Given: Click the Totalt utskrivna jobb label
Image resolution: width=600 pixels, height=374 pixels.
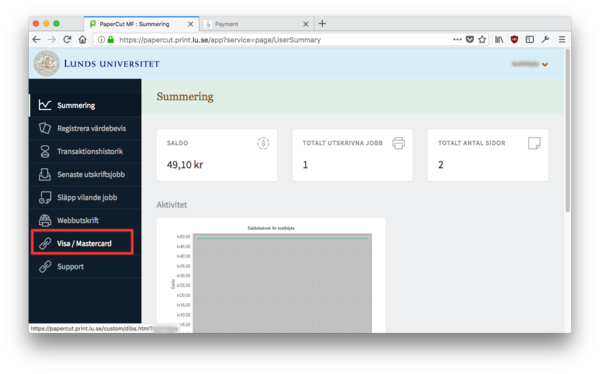Looking at the screenshot, I should point(342,143).
